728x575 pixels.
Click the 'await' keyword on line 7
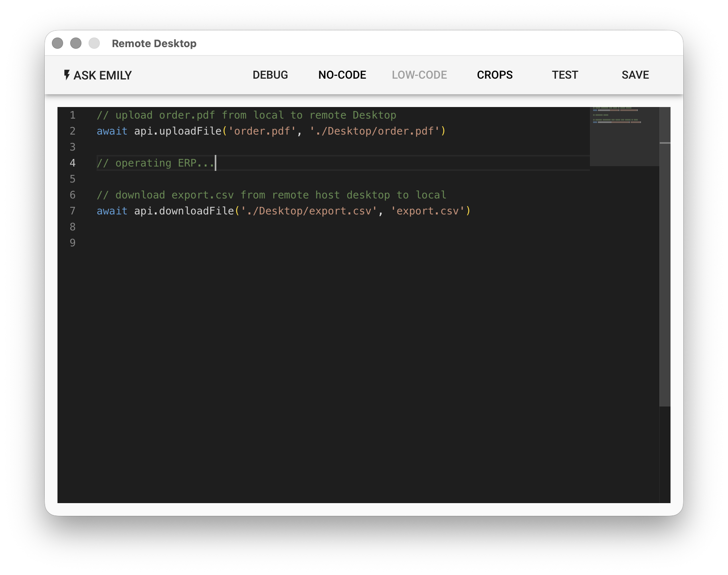pos(112,211)
